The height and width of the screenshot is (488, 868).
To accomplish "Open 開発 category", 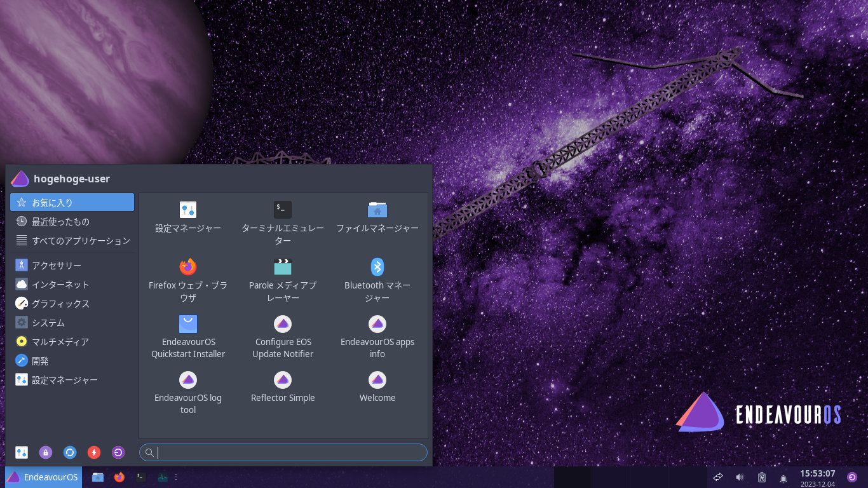I will click(x=72, y=360).
